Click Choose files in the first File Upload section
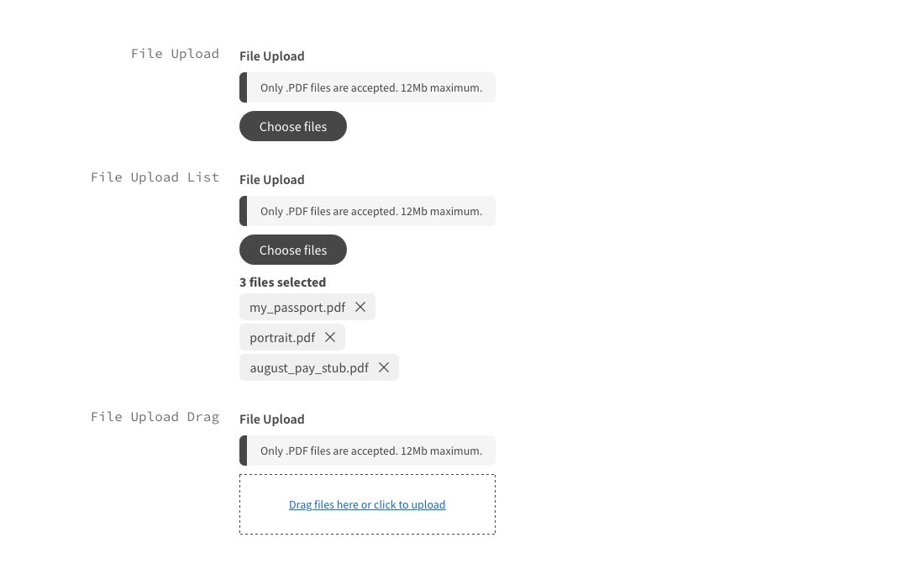Viewport: 924px width, 564px height. pyautogui.click(x=292, y=126)
